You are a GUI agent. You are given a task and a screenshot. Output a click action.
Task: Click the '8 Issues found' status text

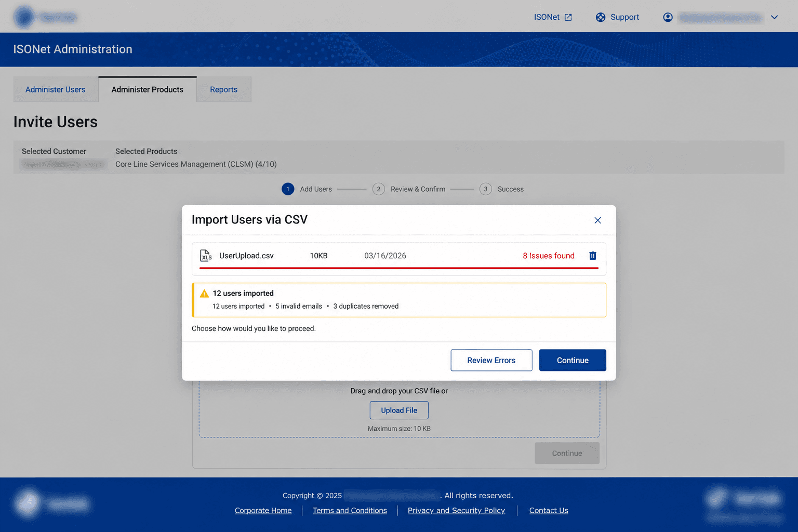(549, 256)
